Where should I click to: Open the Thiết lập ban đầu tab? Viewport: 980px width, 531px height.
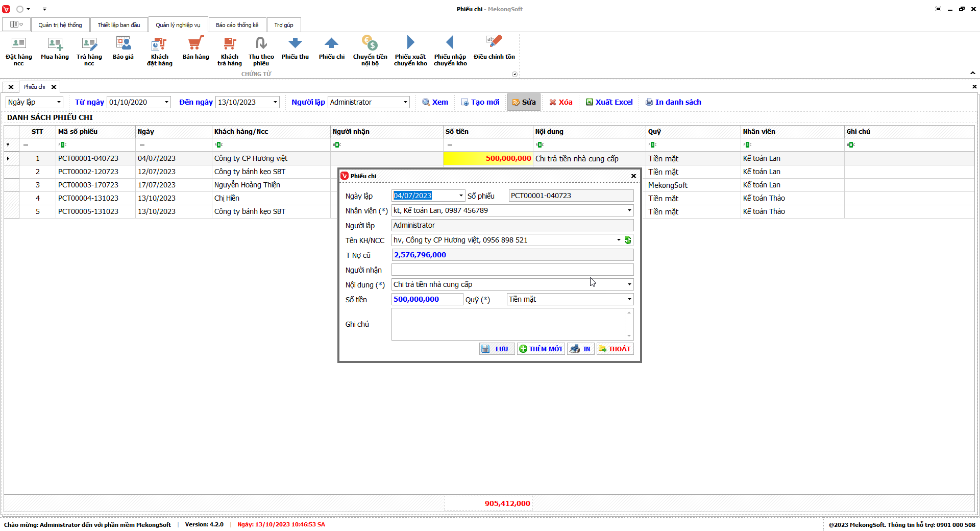click(x=118, y=25)
